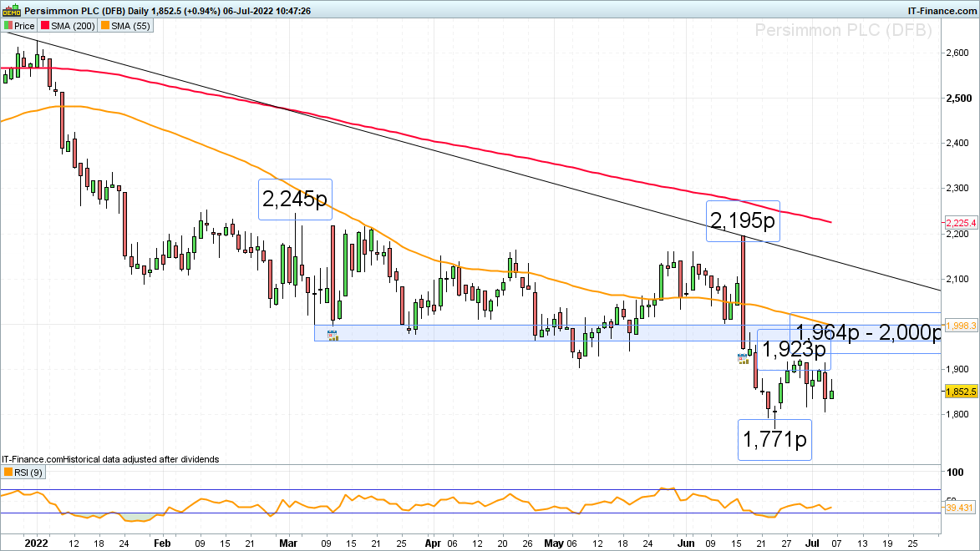Click the calendar event icon near March 9

[333, 336]
